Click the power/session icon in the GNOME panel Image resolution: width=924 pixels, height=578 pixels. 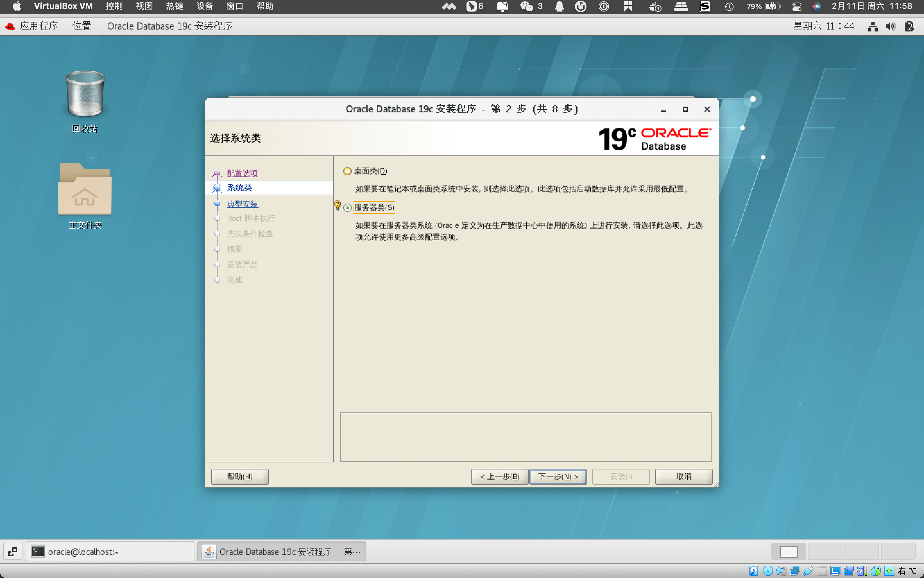[x=910, y=26]
